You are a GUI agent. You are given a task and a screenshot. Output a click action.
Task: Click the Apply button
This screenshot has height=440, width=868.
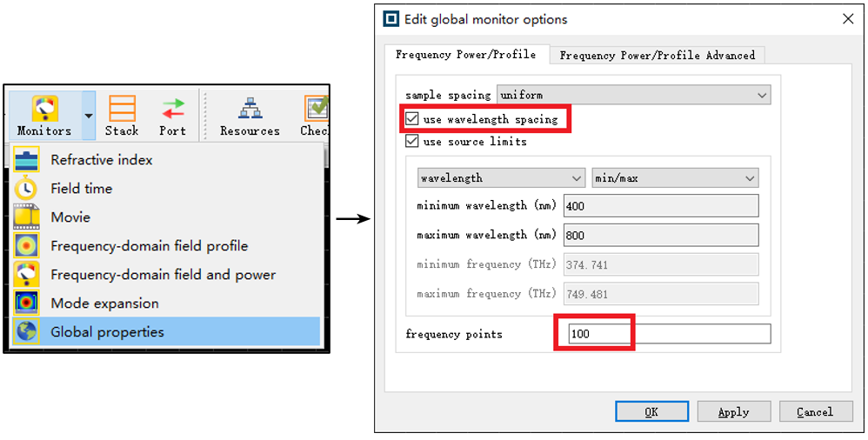(x=733, y=412)
